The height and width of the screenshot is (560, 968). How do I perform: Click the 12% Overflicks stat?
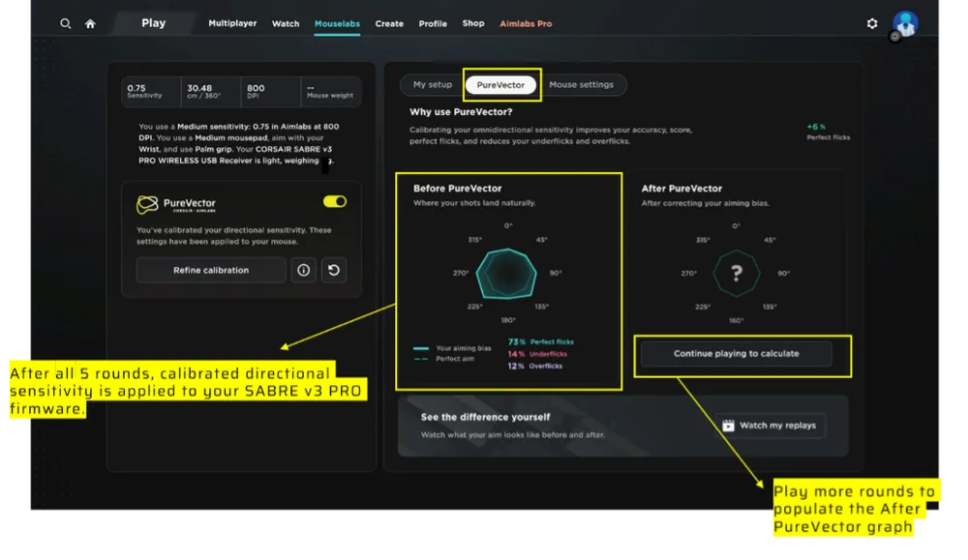click(x=535, y=366)
